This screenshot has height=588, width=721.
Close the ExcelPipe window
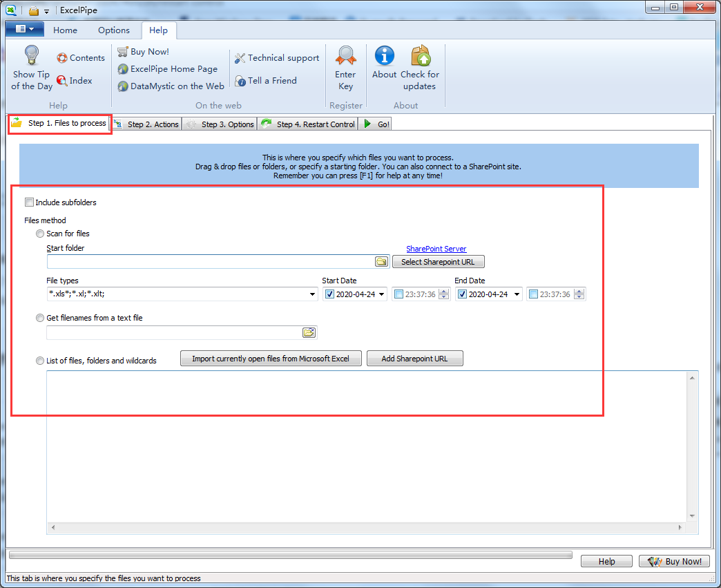tap(700, 7)
